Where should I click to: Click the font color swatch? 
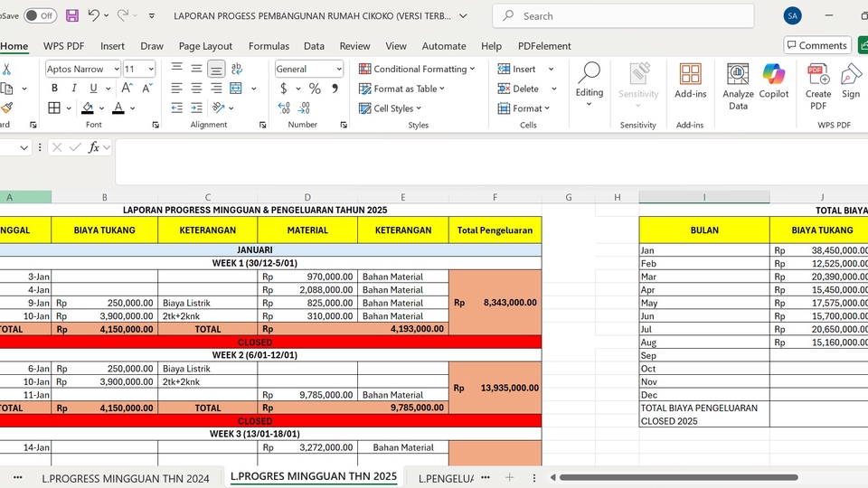(118, 108)
